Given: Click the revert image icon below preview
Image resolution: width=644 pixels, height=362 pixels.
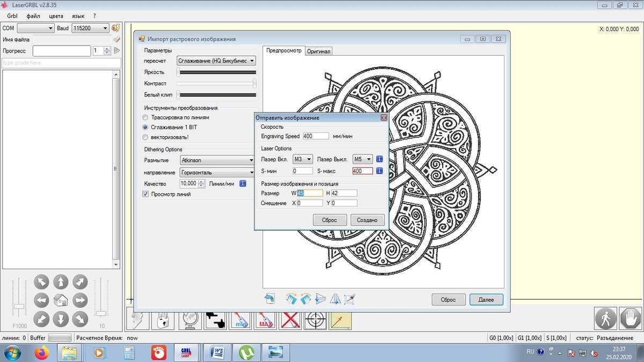Looking at the screenshot, I should tap(269, 299).
